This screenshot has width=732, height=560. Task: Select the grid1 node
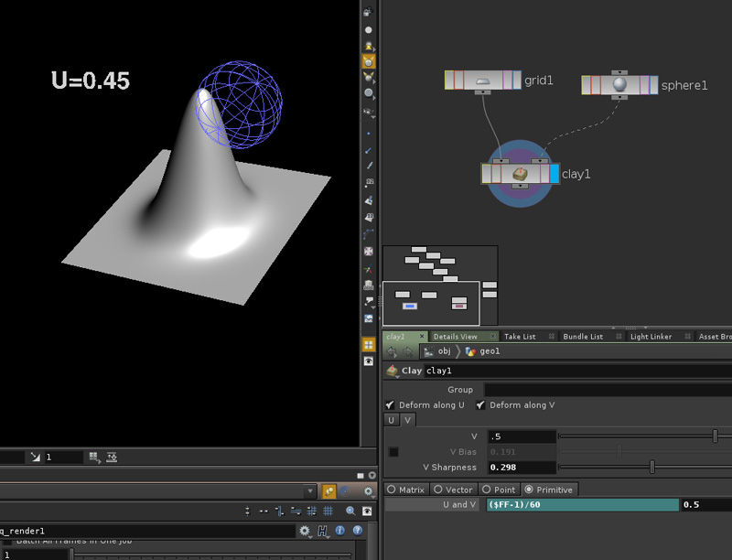click(x=482, y=81)
